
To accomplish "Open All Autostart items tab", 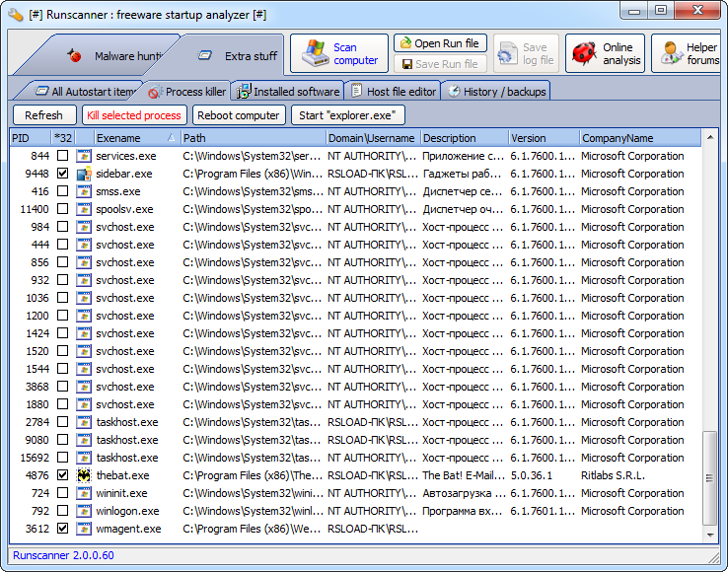I will tap(81, 92).
